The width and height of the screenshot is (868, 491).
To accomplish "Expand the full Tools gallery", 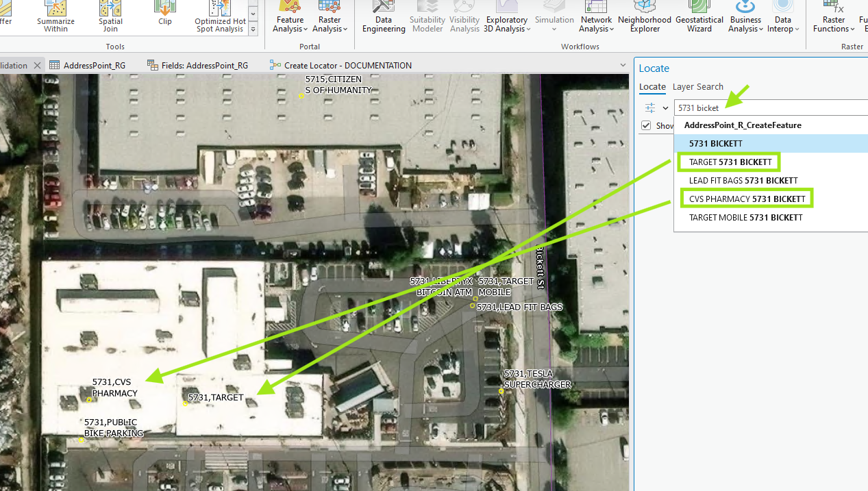I will [x=253, y=29].
